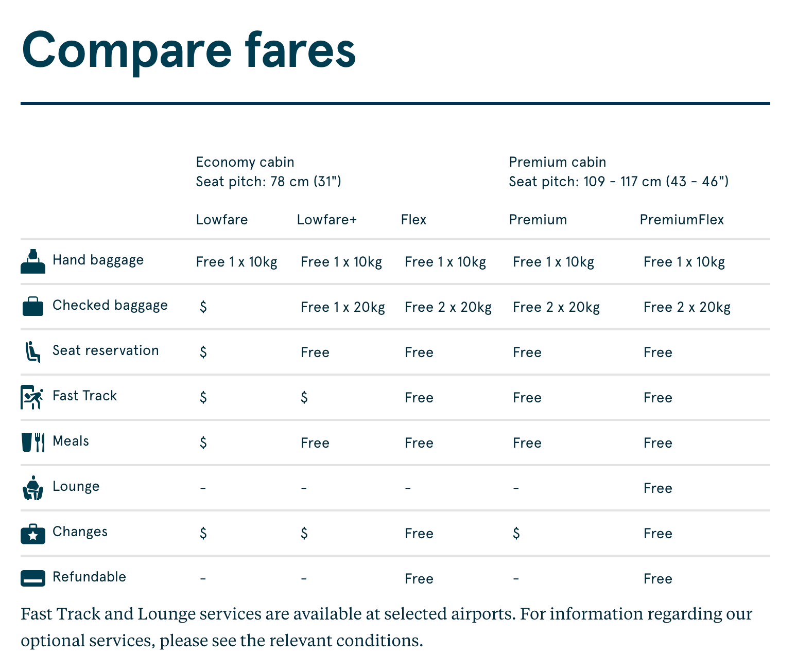Click PremiumFlex Lounge Free cell

pyautogui.click(x=657, y=488)
